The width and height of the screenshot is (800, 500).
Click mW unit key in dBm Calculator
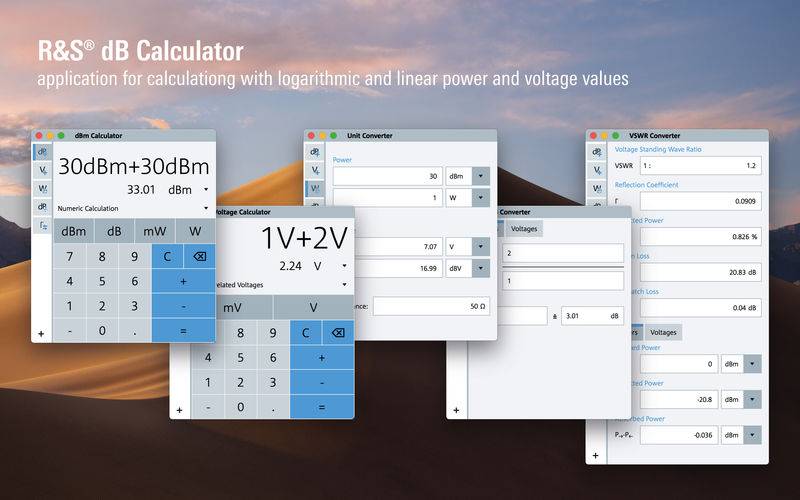pos(155,231)
